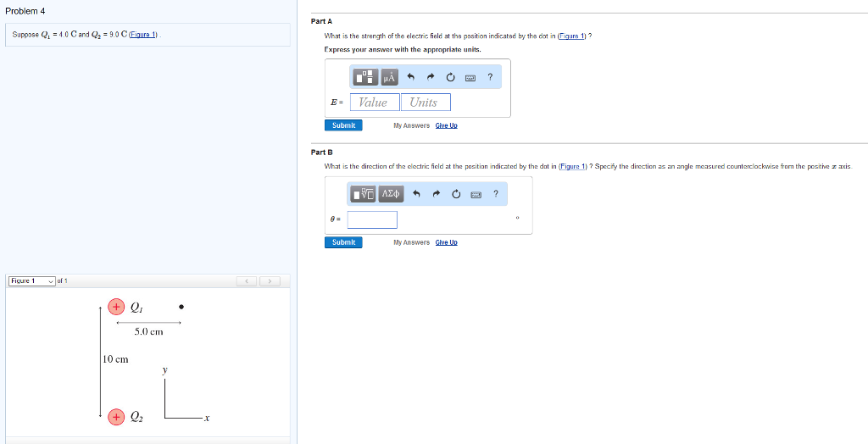Reset the Part A answer field
The width and height of the screenshot is (868, 444).
450,77
